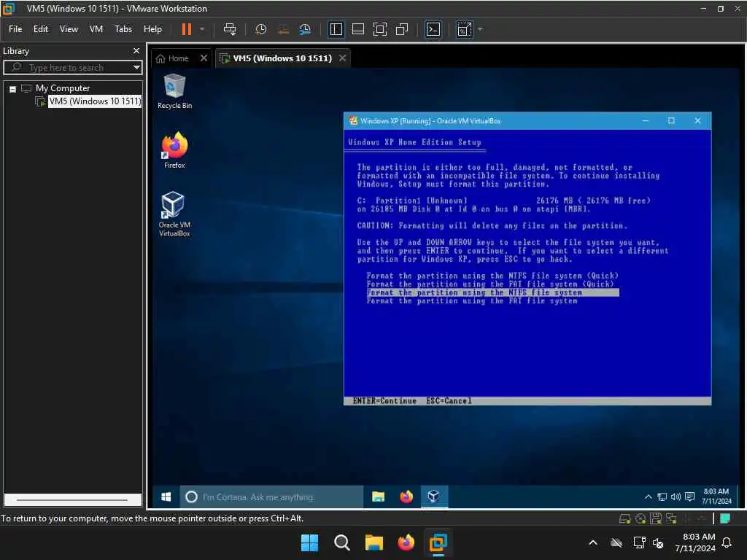Click the last FAT file system option

pos(472,301)
